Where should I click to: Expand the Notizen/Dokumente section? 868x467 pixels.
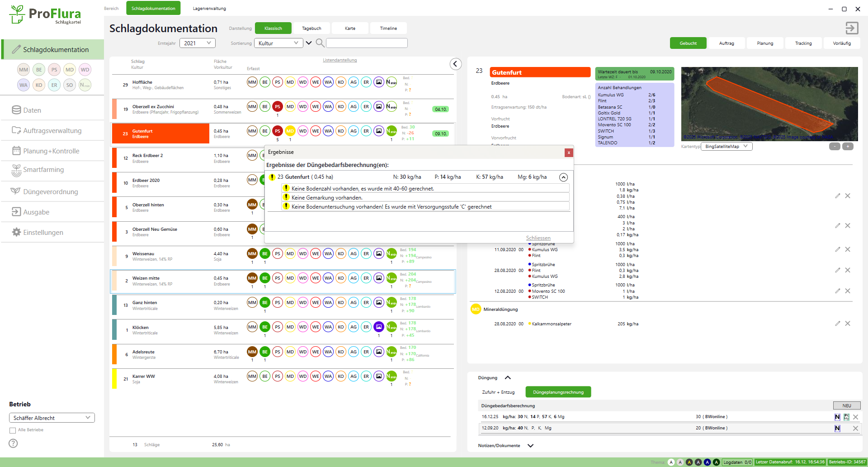coord(530,446)
